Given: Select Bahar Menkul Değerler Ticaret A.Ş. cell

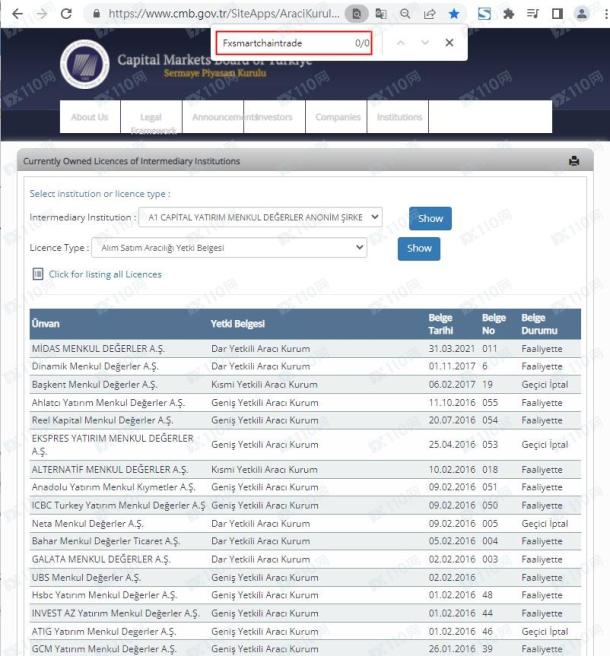Looking at the screenshot, I should tap(105, 541).
